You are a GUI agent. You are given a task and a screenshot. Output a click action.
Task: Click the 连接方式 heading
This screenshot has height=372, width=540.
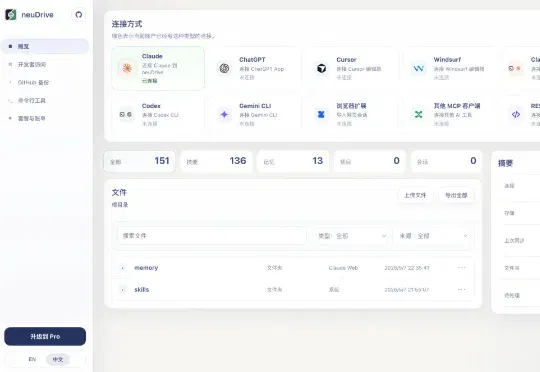point(127,24)
